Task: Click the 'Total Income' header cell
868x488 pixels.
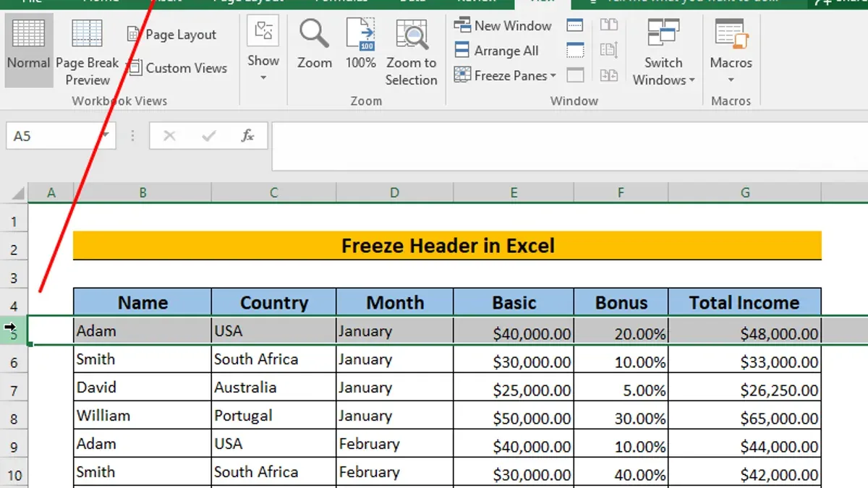Action: tap(745, 302)
